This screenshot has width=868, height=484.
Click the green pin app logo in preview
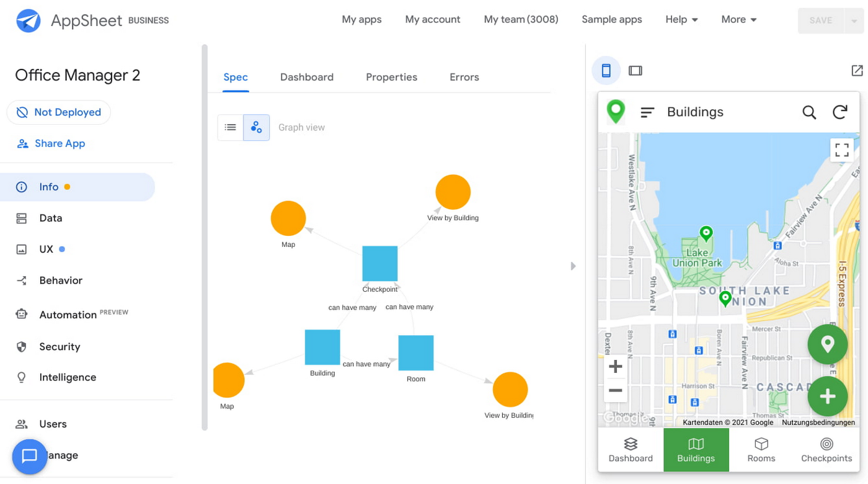616,112
